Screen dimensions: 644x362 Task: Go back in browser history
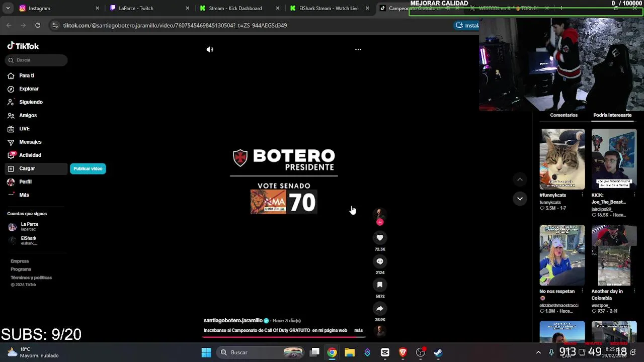tap(9, 25)
